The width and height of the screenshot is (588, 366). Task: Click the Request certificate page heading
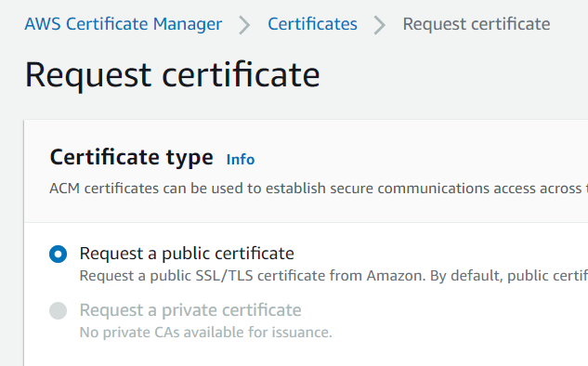(172, 76)
